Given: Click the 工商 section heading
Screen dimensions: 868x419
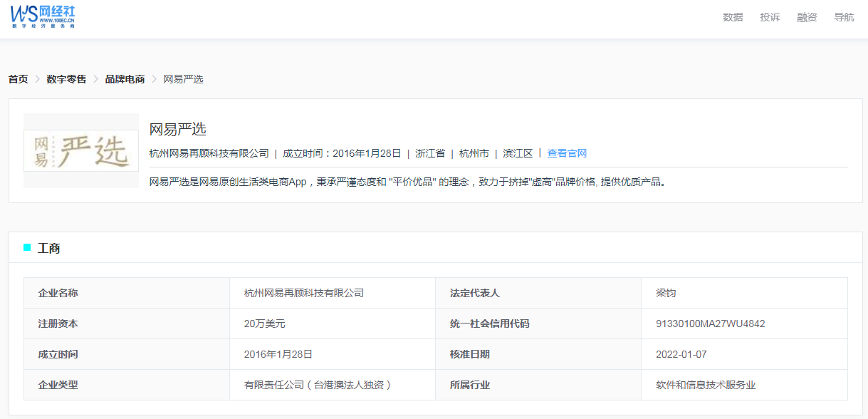Looking at the screenshot, I should (x=48, y=248).
